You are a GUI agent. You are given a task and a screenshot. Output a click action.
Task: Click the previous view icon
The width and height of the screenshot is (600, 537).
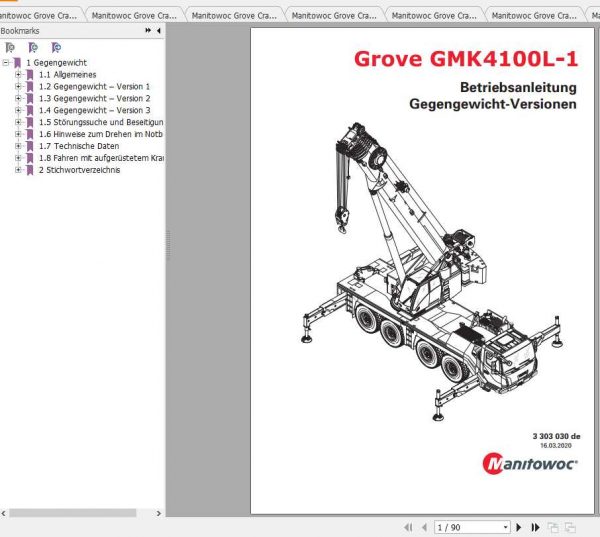coord(553,527)
